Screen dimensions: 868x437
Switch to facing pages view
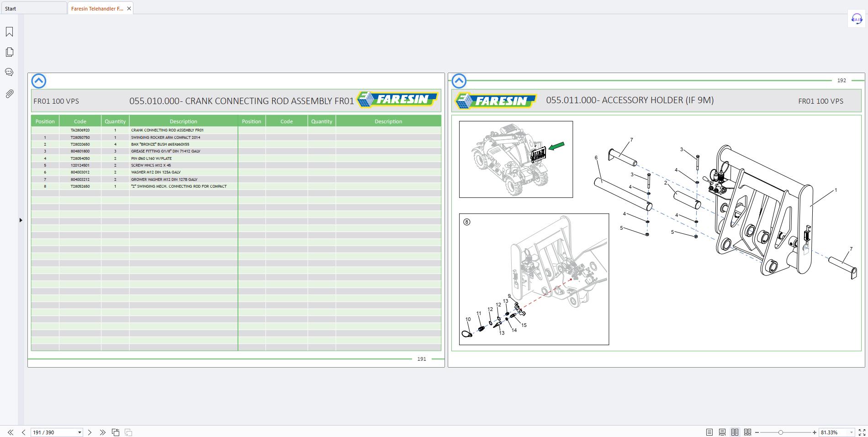[735, 432]
